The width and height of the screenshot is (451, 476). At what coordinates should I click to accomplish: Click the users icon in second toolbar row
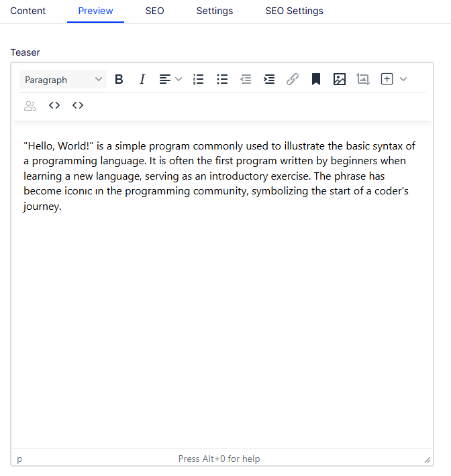30,106
